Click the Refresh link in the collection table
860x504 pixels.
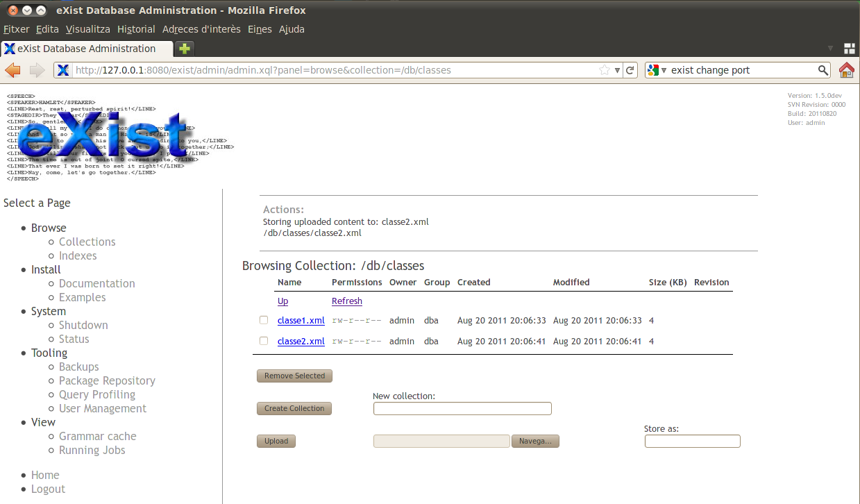pos(346,301)
